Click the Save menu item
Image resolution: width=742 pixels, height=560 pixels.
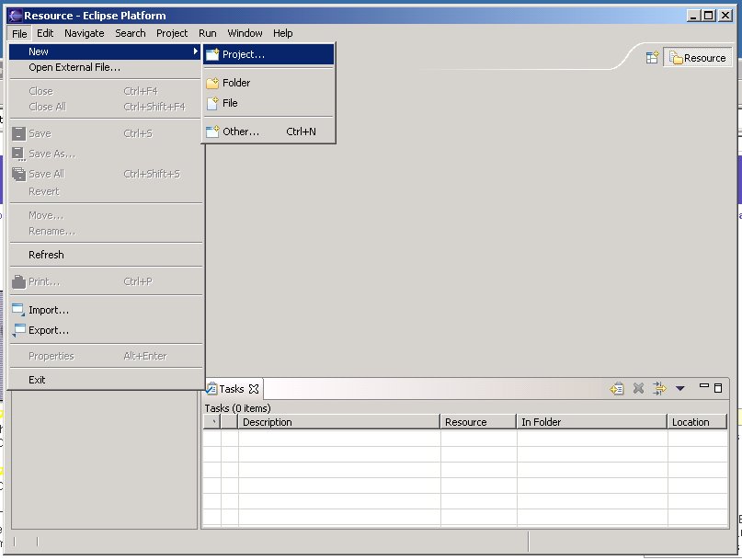(x=107, y=133)
